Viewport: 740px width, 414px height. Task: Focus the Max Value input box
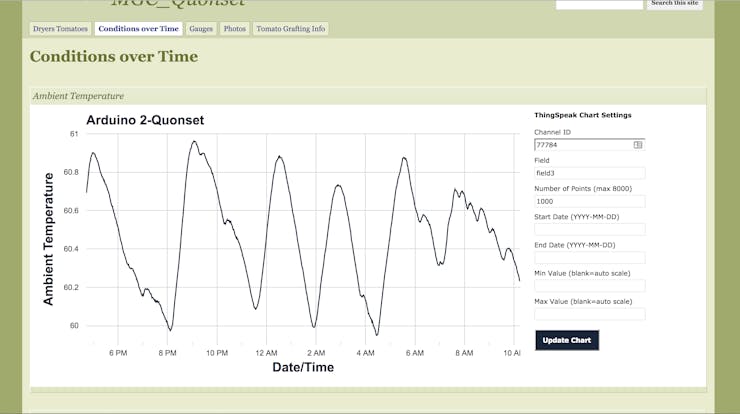589,314
